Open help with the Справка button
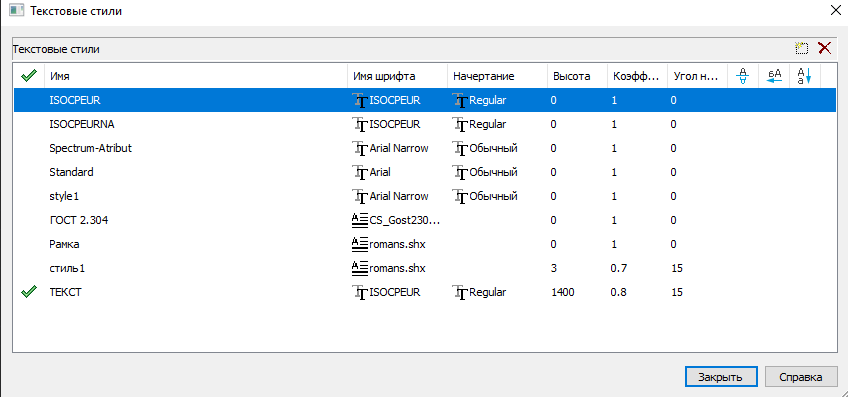This screenshot has height=397, width=848. tap(801, 377)
